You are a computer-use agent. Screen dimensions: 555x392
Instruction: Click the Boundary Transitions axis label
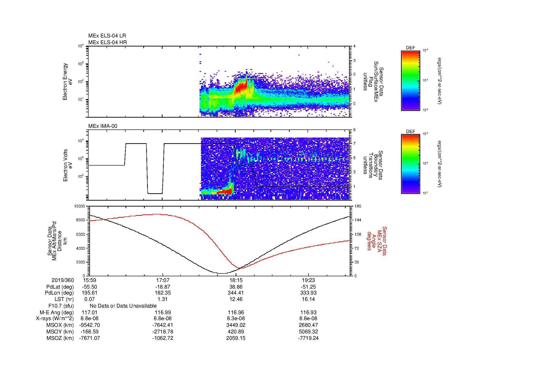[373, 165]
